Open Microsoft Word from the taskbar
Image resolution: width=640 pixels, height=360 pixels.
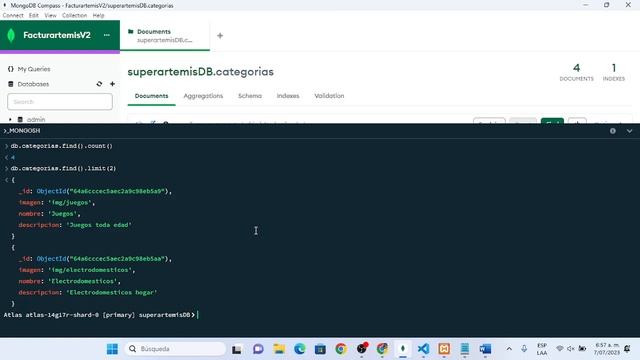pyautogui.click(x=485, y=349)
